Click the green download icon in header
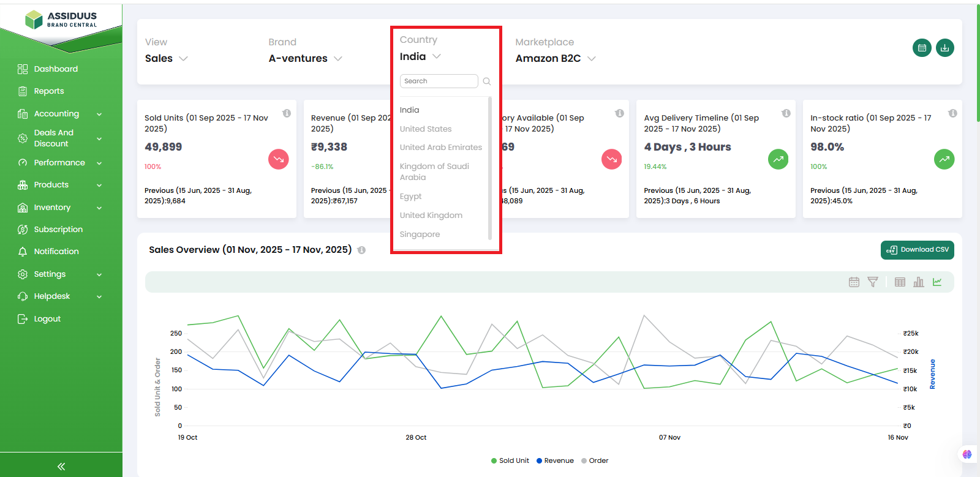Screen dimensions: 980x477 944,48
